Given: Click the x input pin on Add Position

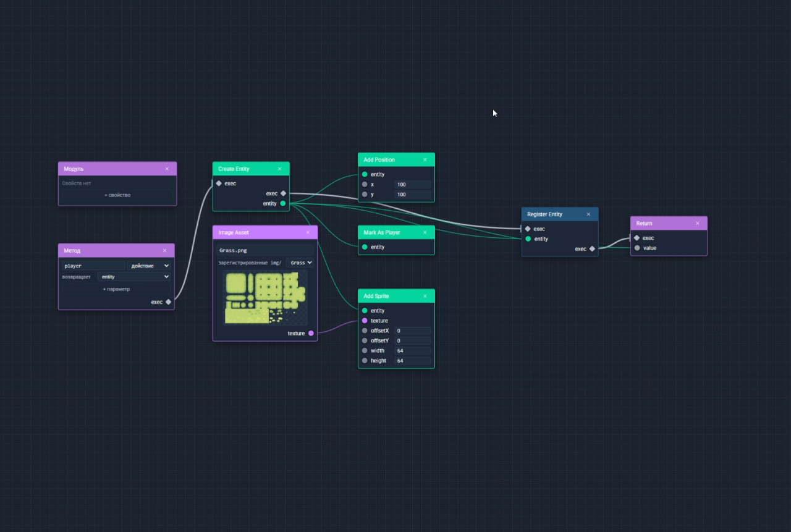Looking at the screenshot, I should [365, 184].
